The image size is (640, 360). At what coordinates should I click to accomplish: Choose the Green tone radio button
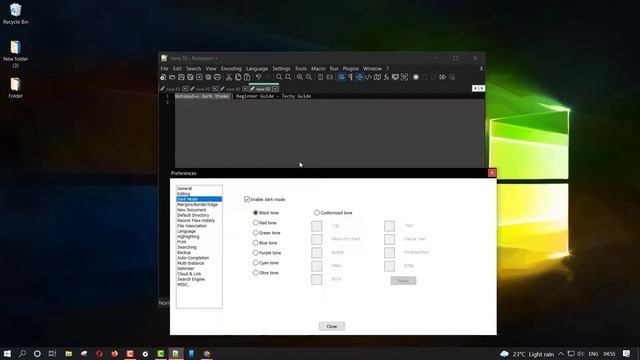(256, 233)
